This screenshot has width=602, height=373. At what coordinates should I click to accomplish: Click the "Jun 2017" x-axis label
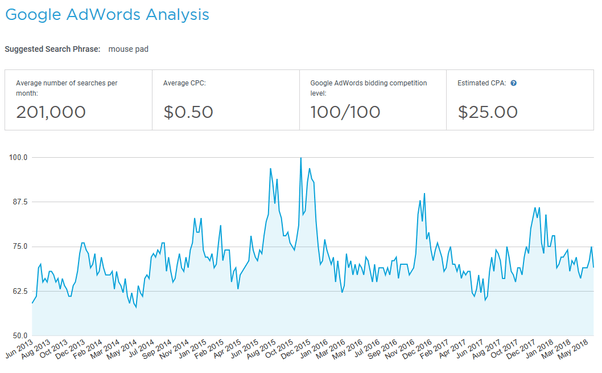470,349
